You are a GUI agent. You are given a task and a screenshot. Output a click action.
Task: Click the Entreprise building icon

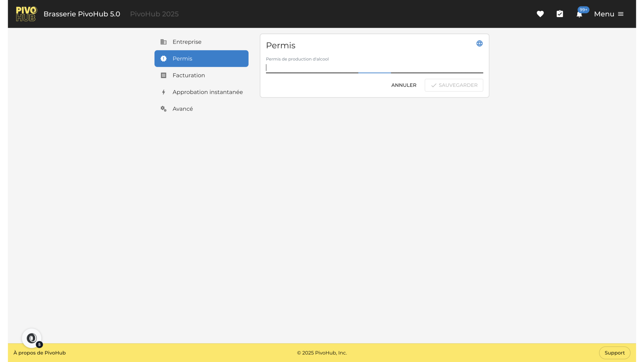(164, 42)
